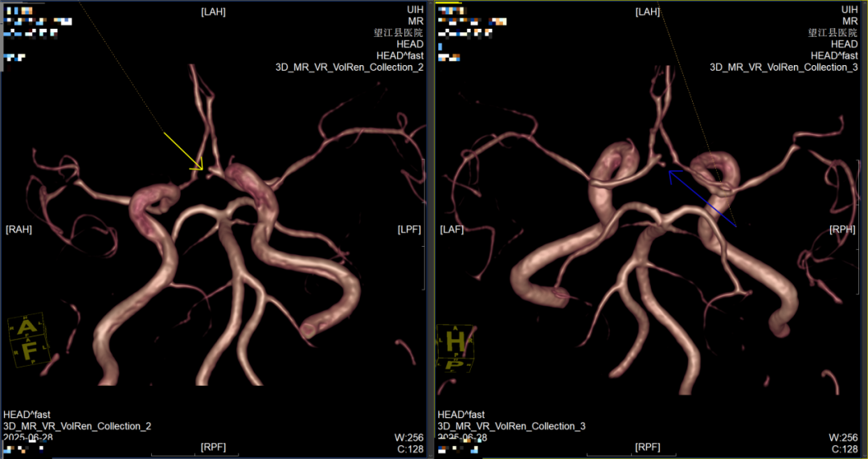Click hospital name 望江县医院 in Collection_3 view
Viewport: 868px width, 459px height.
tap(833, 33)
